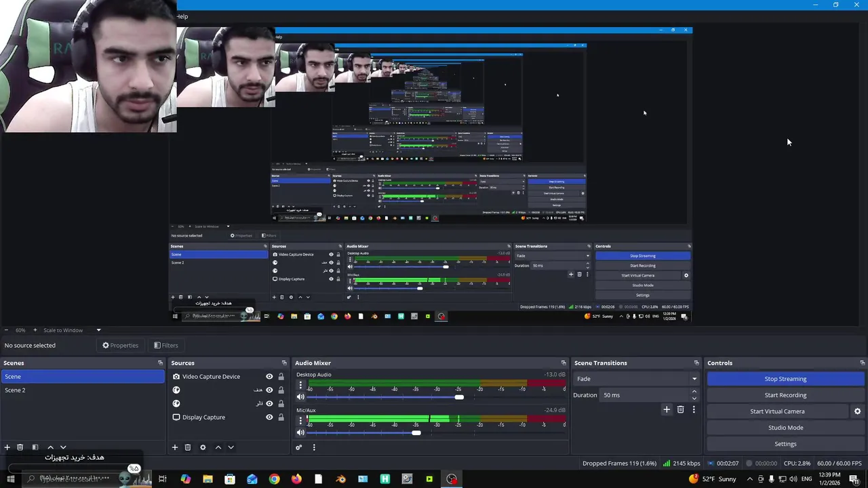The width and height of the screenshot is (868, 488).
Task: Move source up arrow in Sources panel
Action: (x=218, y=447)
